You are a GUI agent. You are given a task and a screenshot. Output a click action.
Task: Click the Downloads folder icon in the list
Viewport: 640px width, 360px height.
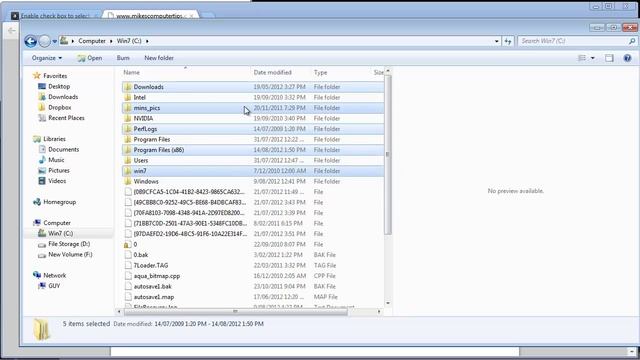pos(127,87)
